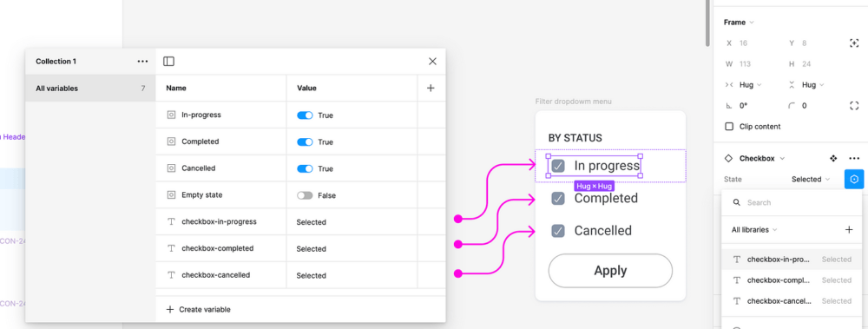
Task: Click the Create variable button
Action: [198, 310]
